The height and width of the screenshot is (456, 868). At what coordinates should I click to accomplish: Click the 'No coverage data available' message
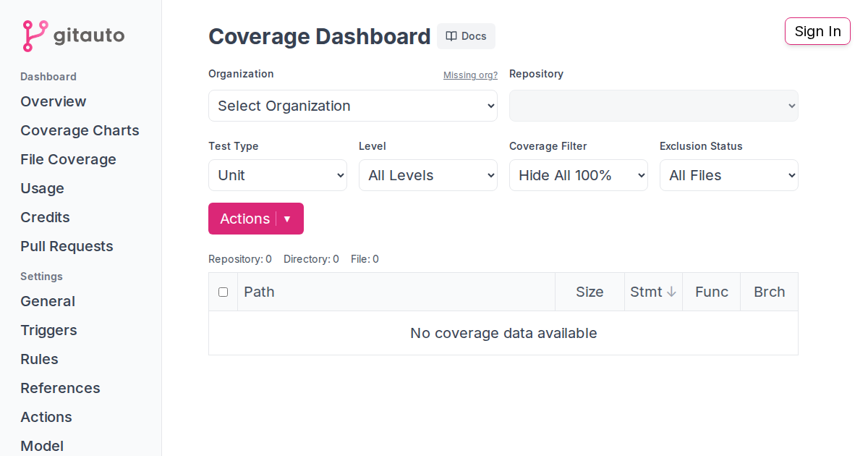tap(503, 333)
